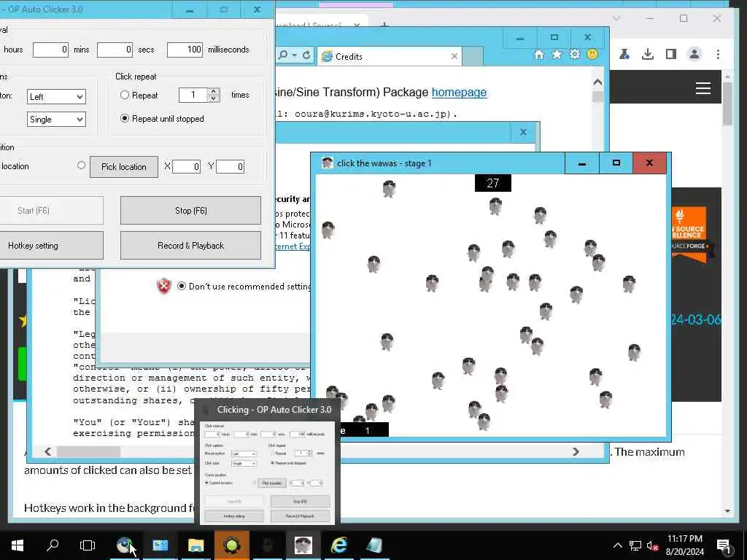Click IE horizontal scrollbar left arrow
747x560 pixels.
[x=47, y=451]
